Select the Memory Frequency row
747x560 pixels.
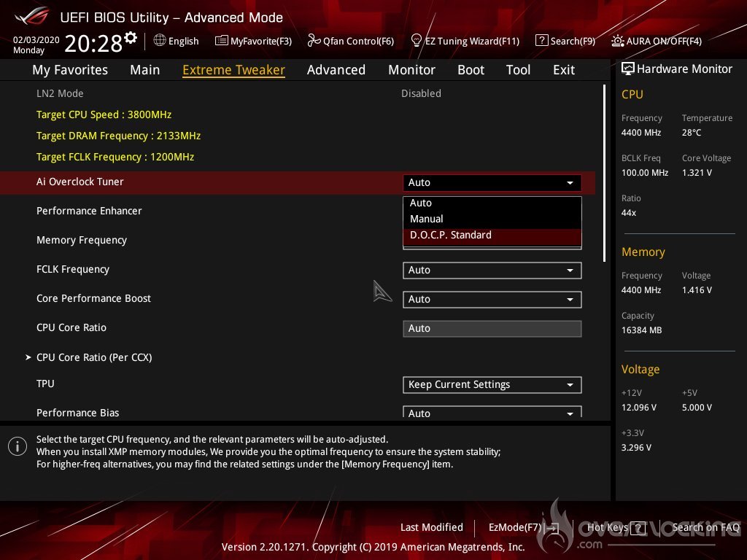coord(82,240)
